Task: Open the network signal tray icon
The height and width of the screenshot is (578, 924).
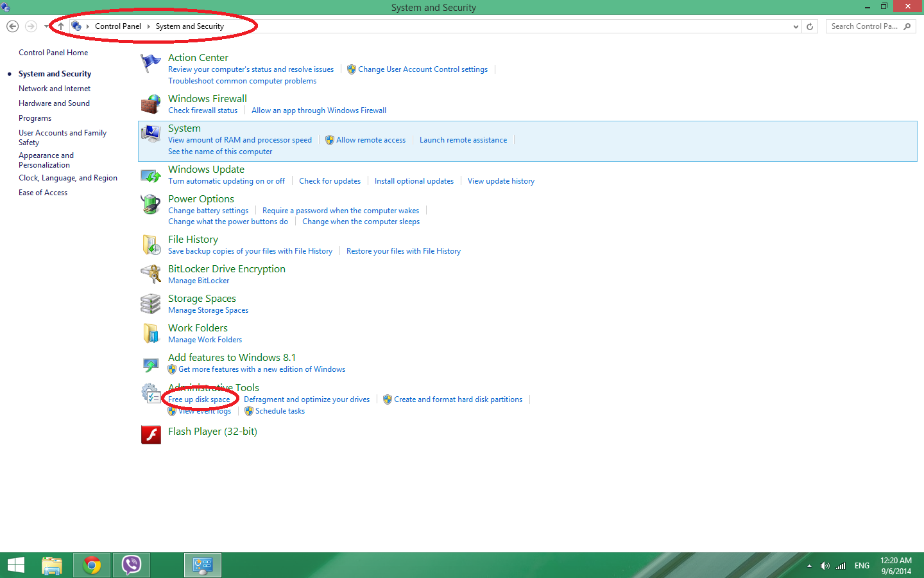Action: click(x=841, y=566)
